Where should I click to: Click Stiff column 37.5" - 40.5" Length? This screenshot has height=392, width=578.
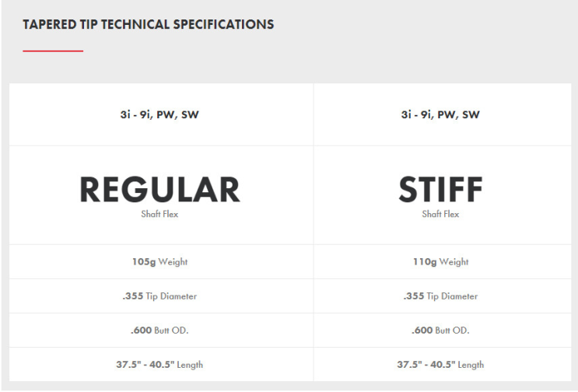(x=440, y=364)
